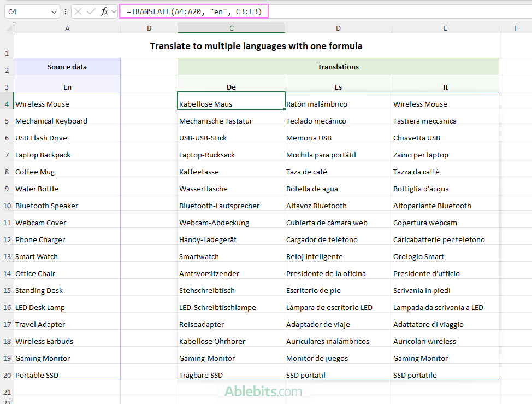Select the 'Caricabatterie per telefono' cell
Image resolution: width=532 pixels, height=404 pixels.
(445, 237)
